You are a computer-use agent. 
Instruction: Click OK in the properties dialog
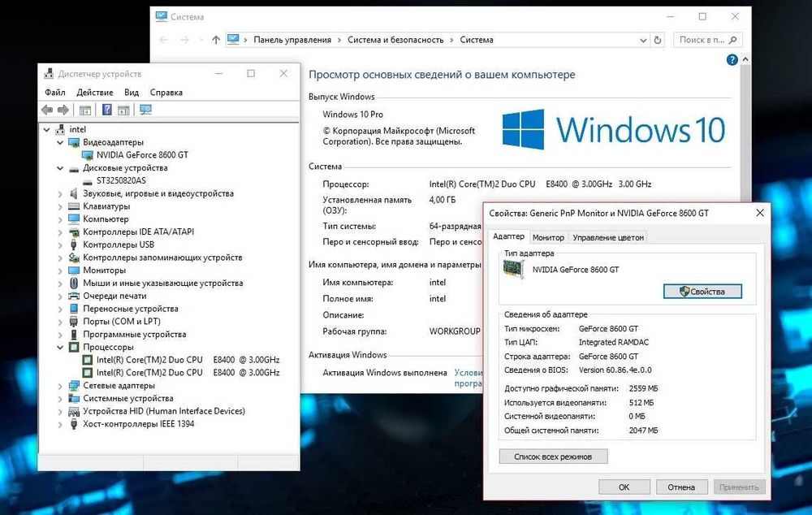pos(624,487)
